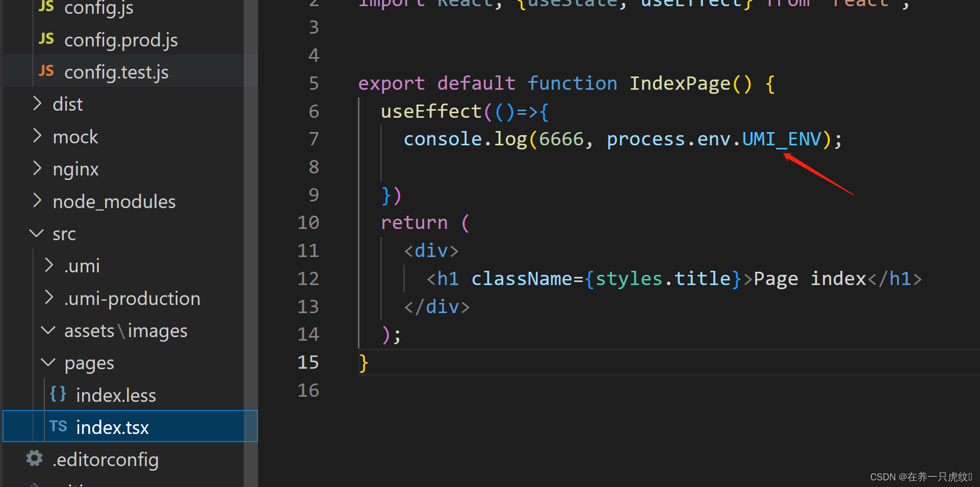Collapse the pages folder
Image resolution: width=980 pixels, height=487 pixels.
click(48, 362)
